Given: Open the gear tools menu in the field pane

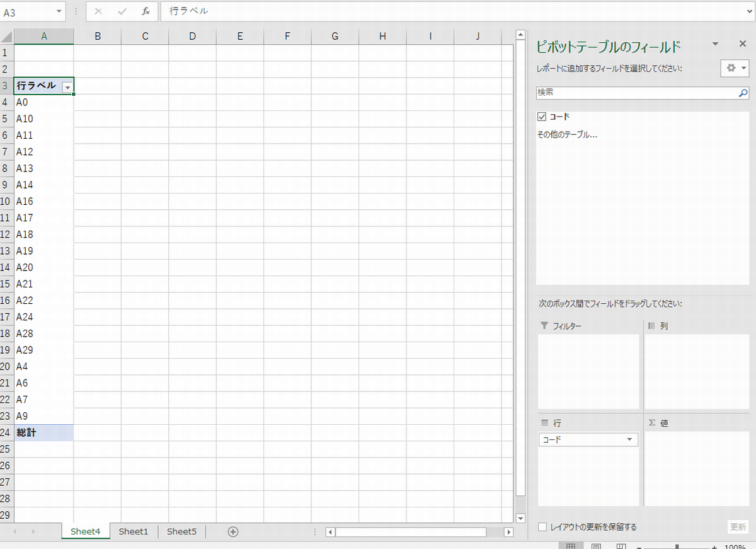Looking at the screenshot, I should [x=734, y=67].
